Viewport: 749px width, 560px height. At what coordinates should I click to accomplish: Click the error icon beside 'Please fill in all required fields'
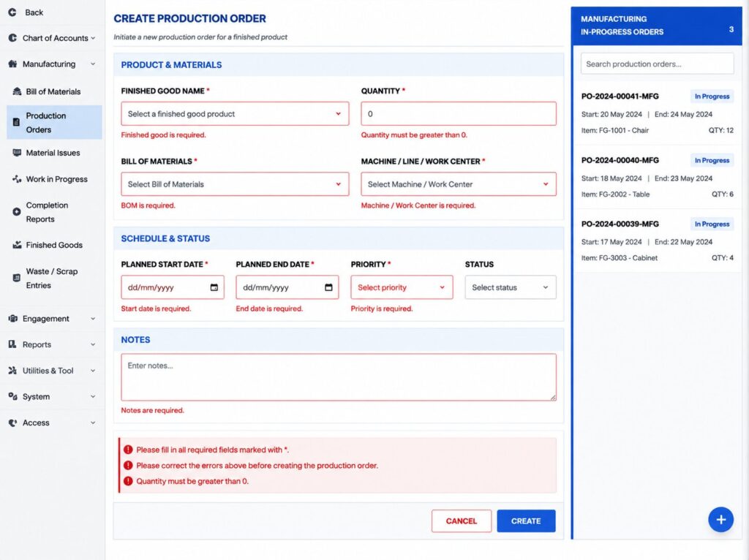tap(128, 450)
